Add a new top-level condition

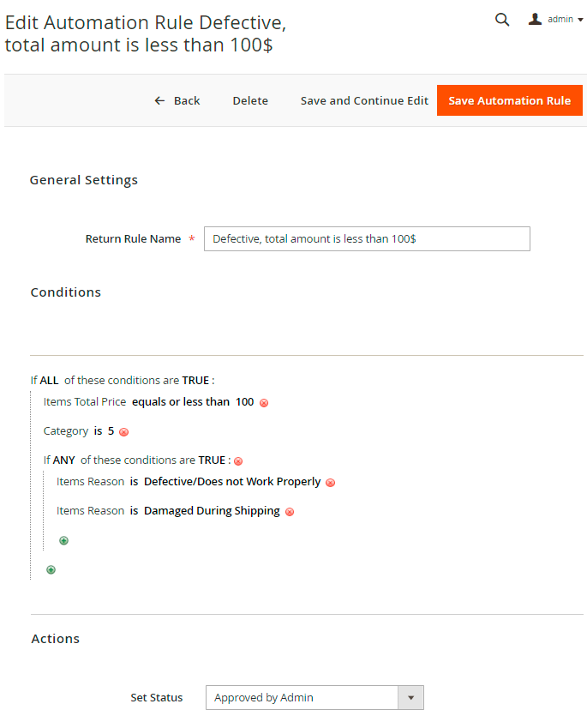tap(51, 569)
